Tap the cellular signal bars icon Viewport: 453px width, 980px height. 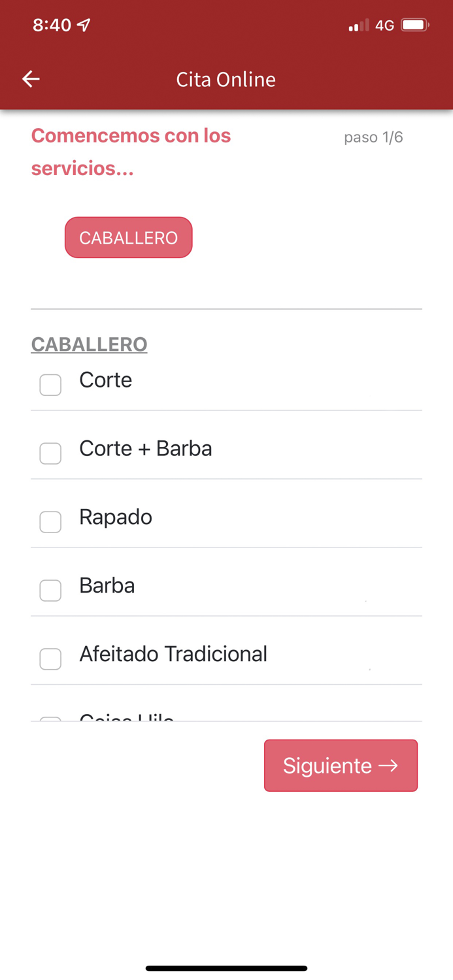point(359,25)
